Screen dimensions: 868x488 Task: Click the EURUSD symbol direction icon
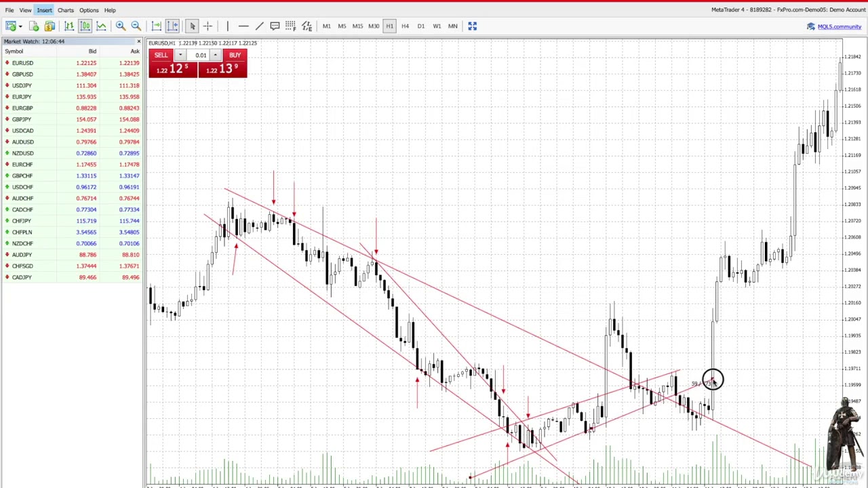pyautogui.click(x=7, y=63)
